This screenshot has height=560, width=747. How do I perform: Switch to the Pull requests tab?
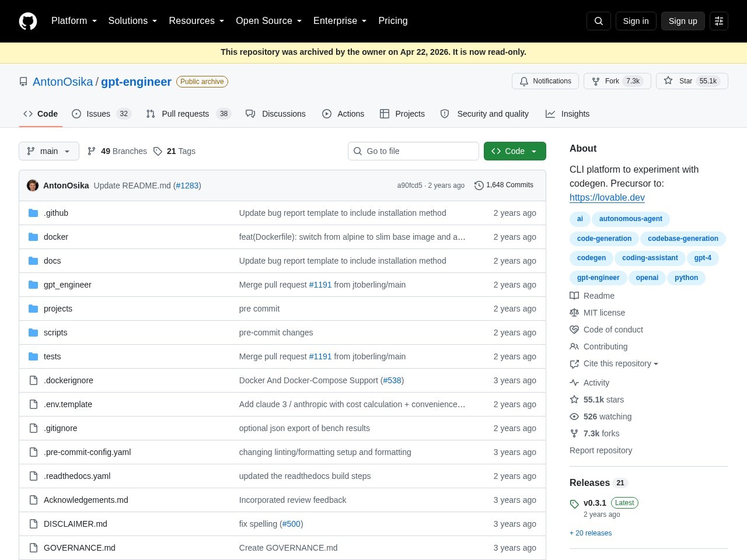pyautogui.click(x=189, y=114)
